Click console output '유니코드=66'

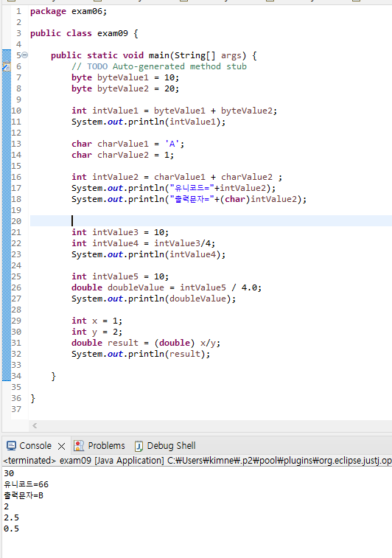click(26, 484)
